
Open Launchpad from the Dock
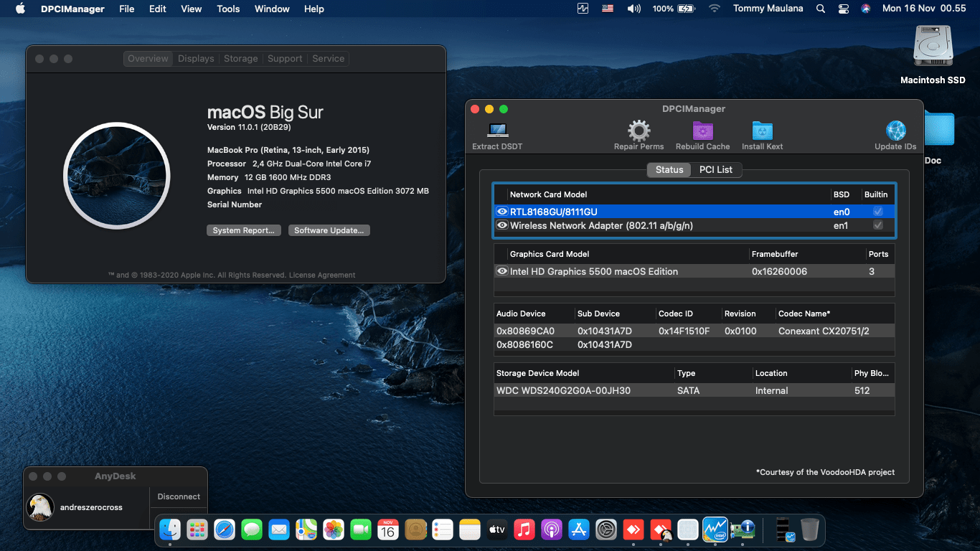[x=197, y=529]
